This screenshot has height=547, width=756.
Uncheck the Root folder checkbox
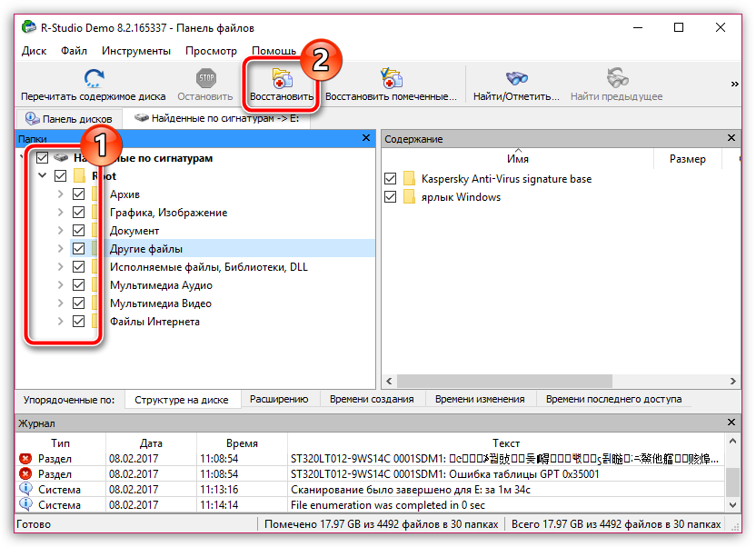(60, 176)
